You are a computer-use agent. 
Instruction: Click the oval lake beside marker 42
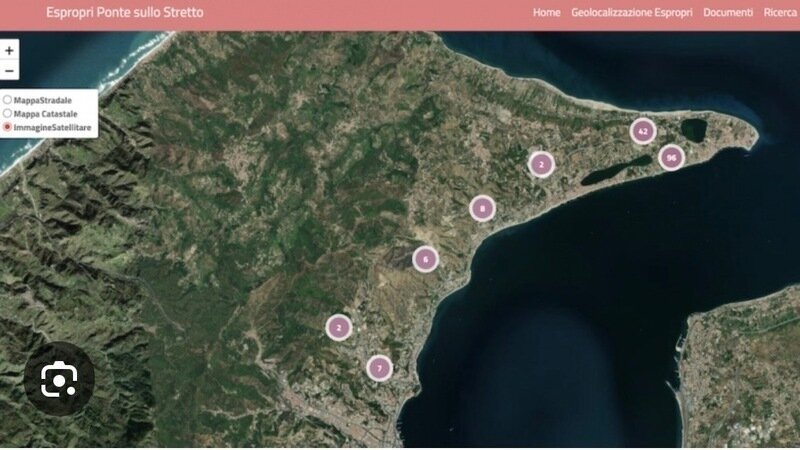691,130
